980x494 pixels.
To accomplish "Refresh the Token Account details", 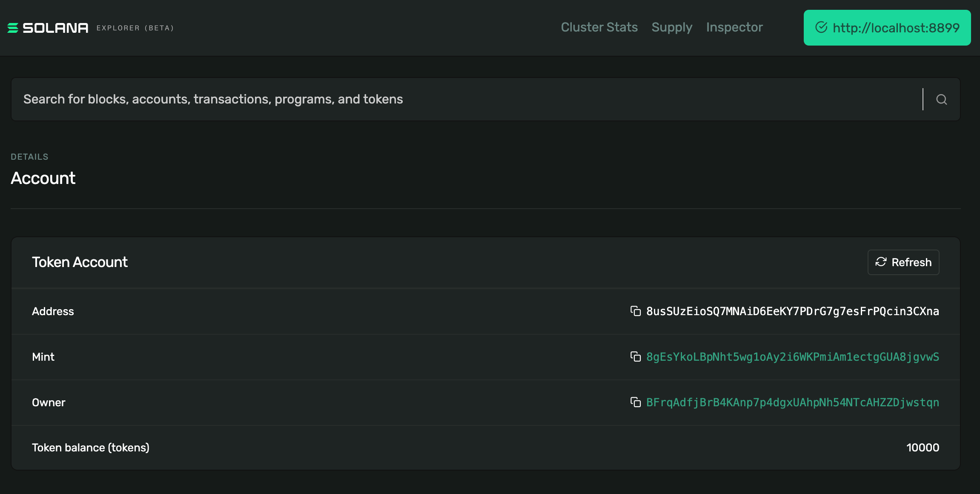I will [x=903, y=262].
